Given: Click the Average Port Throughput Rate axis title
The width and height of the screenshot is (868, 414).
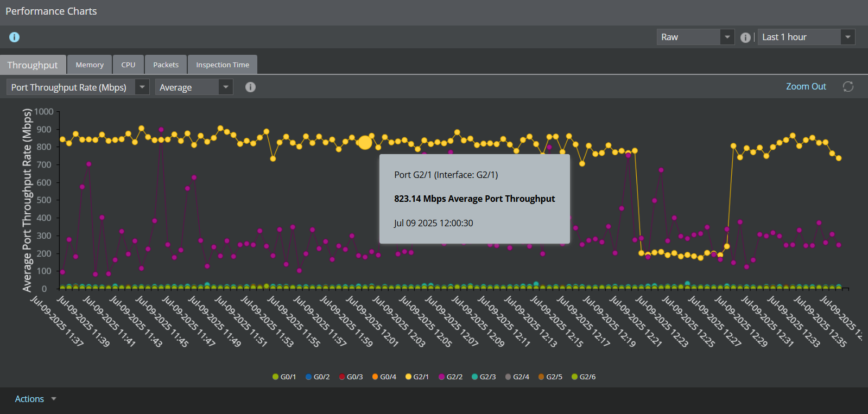Looking at the screenshot, I should pos(27,200).
